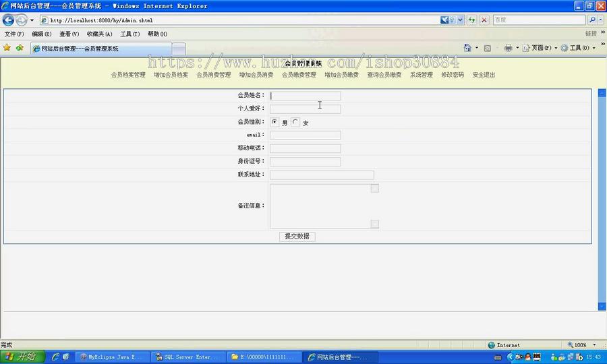Stop loading with the red X icon

484,20
